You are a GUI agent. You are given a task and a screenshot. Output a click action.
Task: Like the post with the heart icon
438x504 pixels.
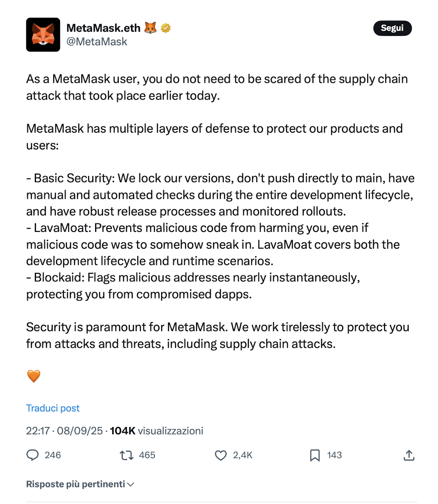point(221,455)
